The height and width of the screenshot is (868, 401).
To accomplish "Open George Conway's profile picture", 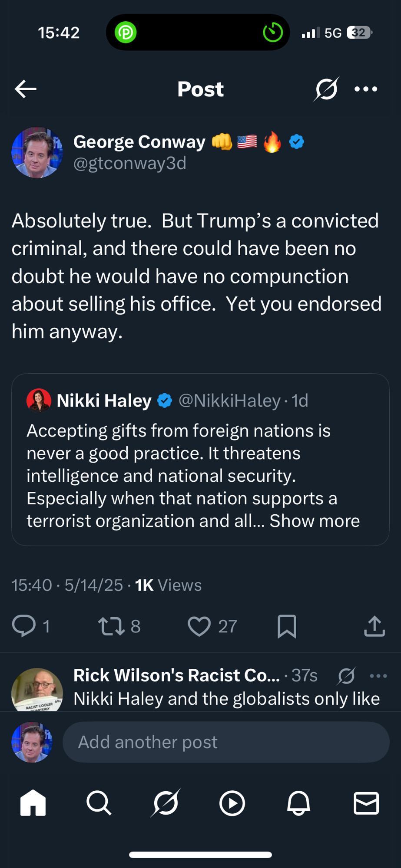I will [x=37, y=152].
